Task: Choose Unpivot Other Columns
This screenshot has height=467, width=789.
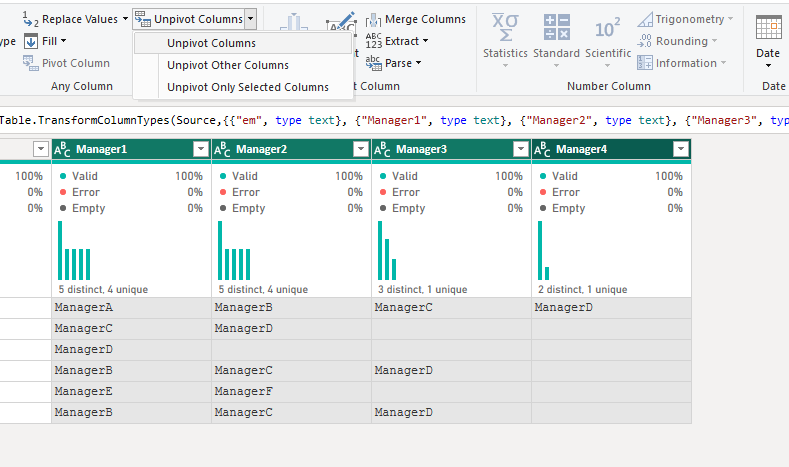Action: [243, 65]
